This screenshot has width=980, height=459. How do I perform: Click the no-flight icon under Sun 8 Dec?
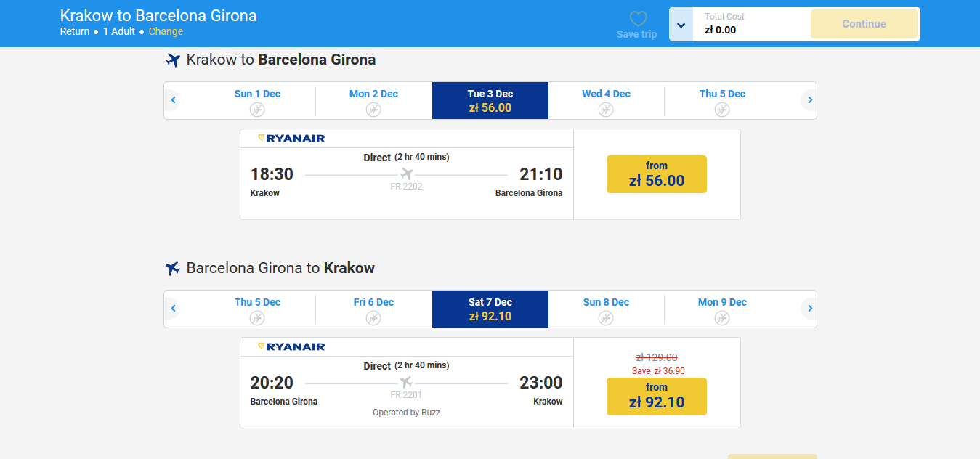[x=606, y=318]
